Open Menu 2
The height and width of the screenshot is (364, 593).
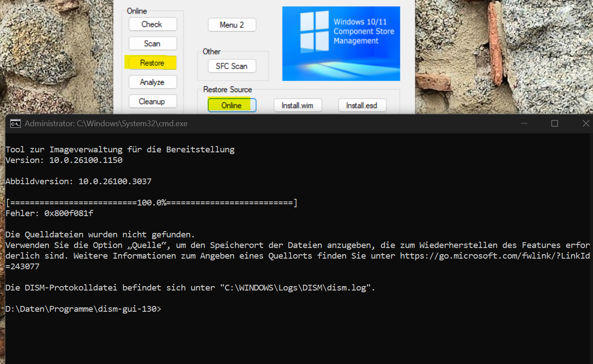(x=232, y=25)
